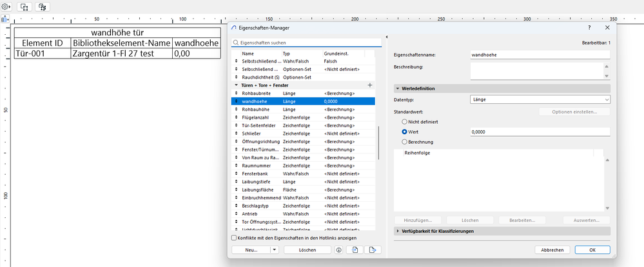Viewport: 644px width, 267px height.
Task: Click the import properties icon
Action: point(355,250)
